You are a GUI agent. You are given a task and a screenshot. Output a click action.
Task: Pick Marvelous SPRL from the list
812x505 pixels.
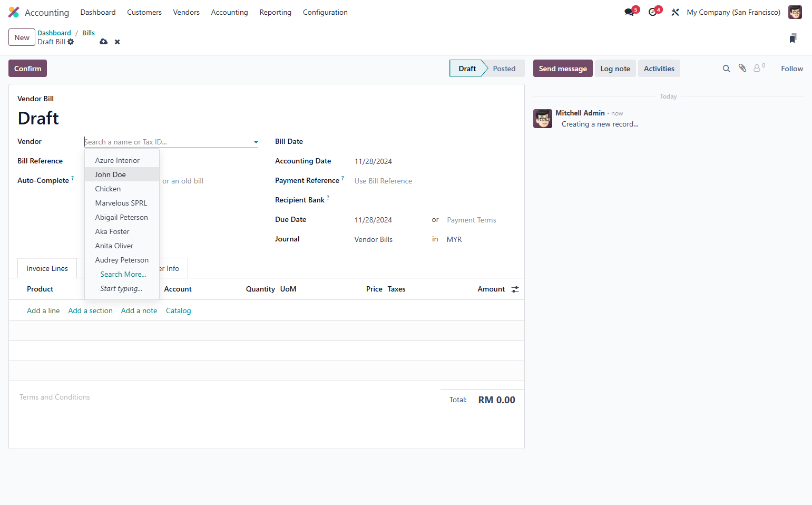122,203
